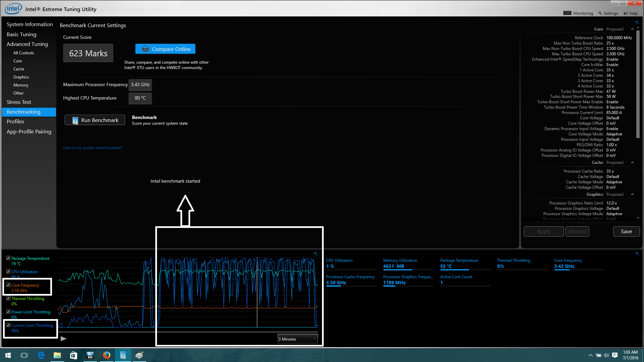Click the wrench icon above the settings panel
This screenshot has height=362, width=644.
click(637, 22)
